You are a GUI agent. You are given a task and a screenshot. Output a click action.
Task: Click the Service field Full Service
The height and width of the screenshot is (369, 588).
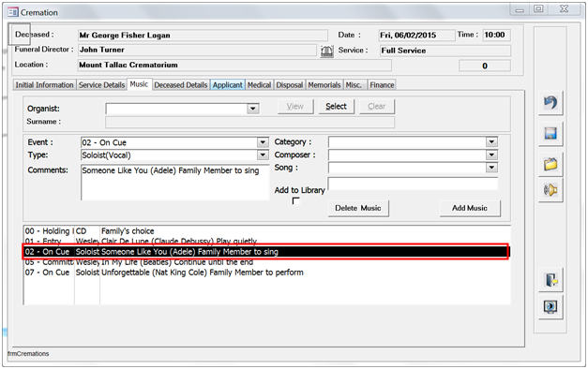tap(445, 51)
